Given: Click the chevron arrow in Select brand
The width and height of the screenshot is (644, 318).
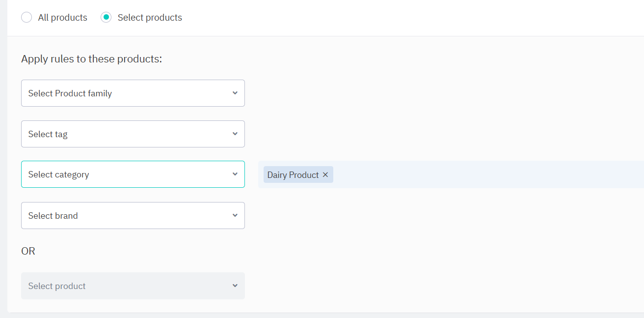Looking at the screenshot, I should [x=235, y=215].
